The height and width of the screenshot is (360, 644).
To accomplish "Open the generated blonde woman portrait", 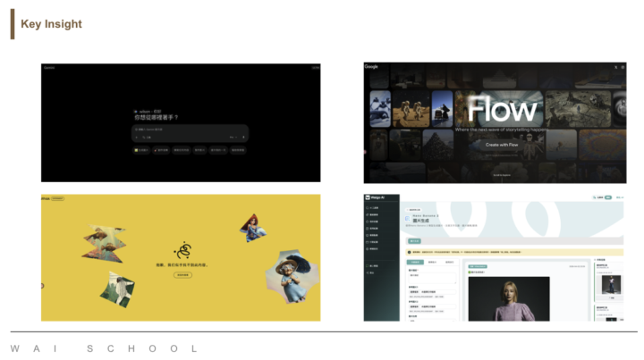I will [509, 299].
